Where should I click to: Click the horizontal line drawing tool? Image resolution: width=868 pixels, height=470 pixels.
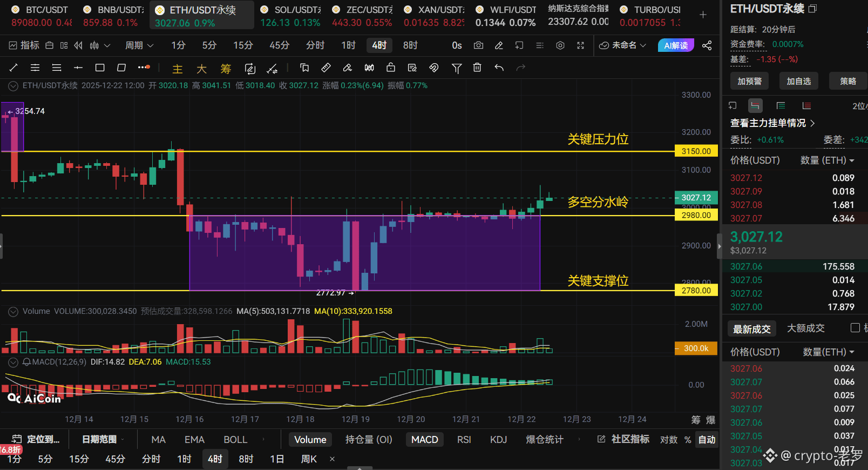[78, 68]
